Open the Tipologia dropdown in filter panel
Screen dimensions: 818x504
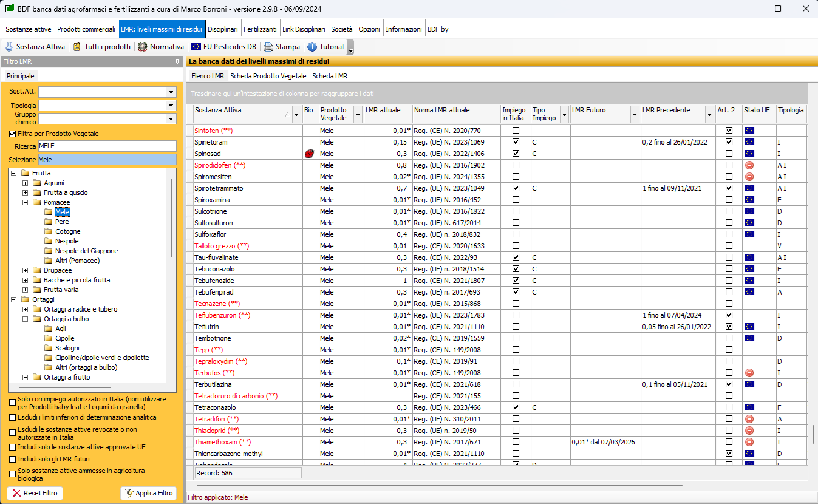coord(171,106)
